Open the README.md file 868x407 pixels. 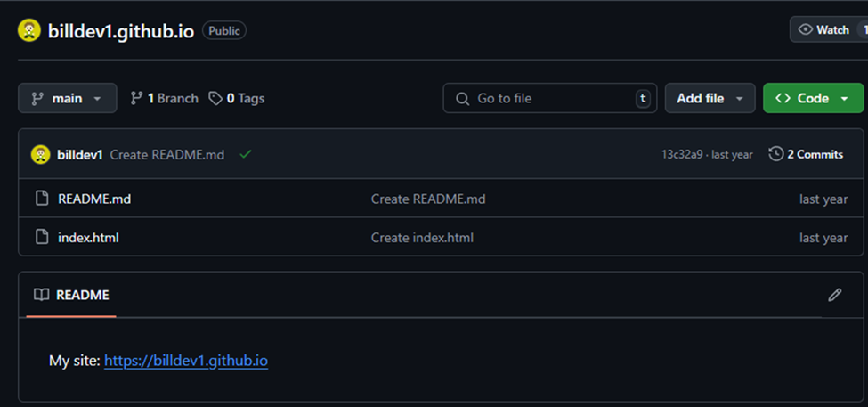pyautogui.click(x=94, y=199)
